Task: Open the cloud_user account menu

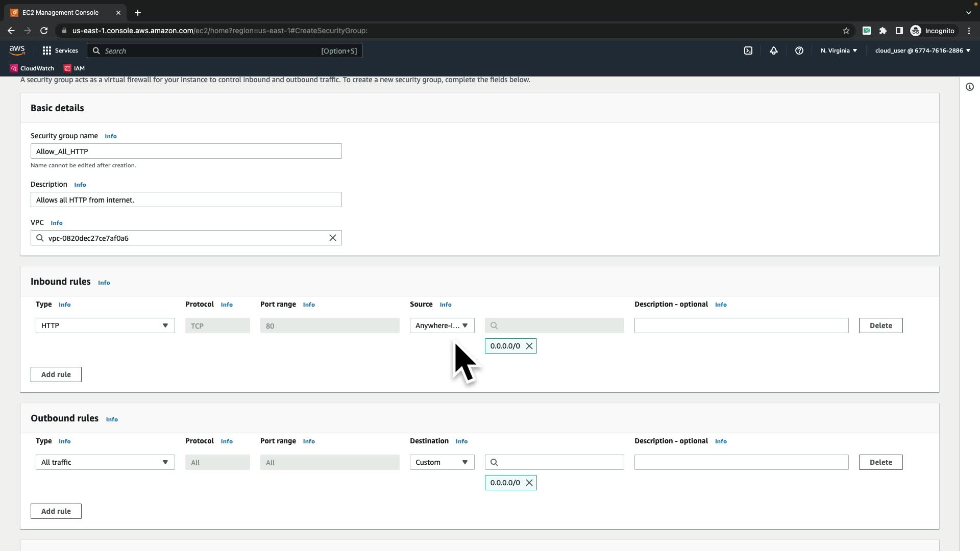Action: (x=922, y=51)
